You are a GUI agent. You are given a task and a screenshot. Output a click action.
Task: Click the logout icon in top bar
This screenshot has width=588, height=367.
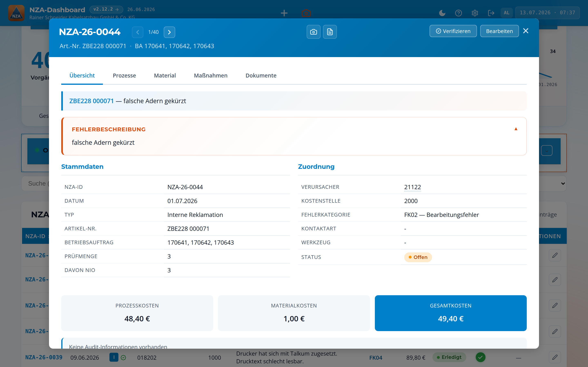point(491,13)
